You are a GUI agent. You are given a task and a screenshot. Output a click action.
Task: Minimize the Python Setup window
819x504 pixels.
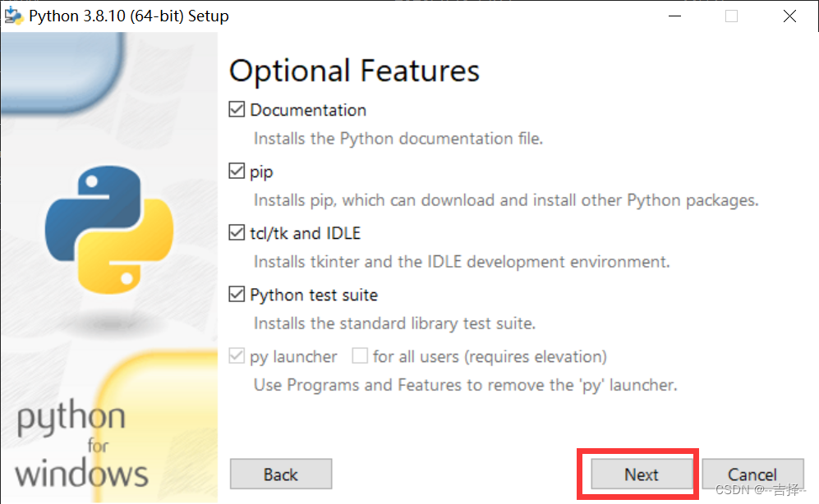(674, 16)
